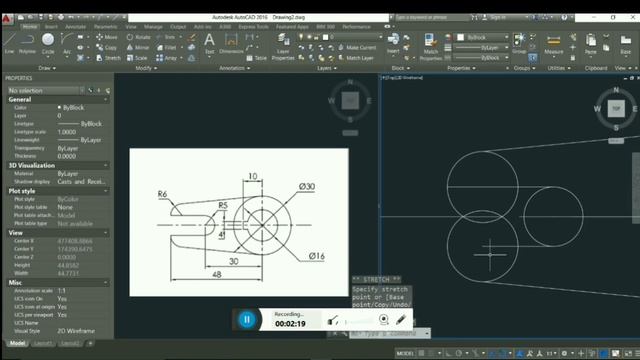Click the TOP face of the ViewCube
The width and height of the screenshot is (640, 360).
(616, 109)
